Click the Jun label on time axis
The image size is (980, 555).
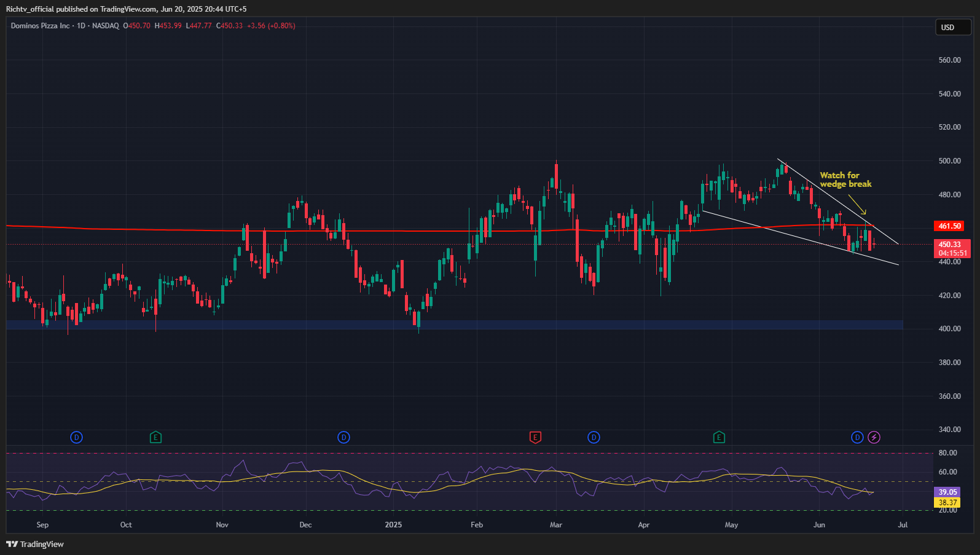(x=819, y=525)
